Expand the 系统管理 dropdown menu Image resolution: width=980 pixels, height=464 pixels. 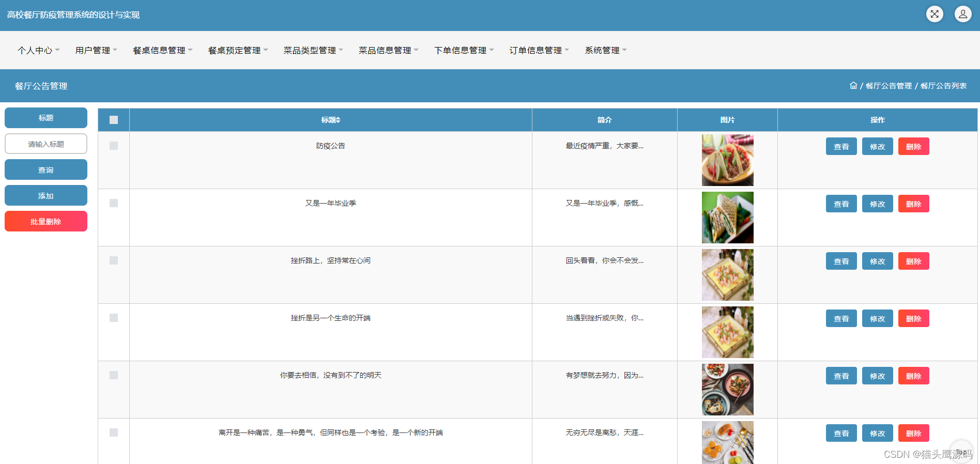point(606,50)
